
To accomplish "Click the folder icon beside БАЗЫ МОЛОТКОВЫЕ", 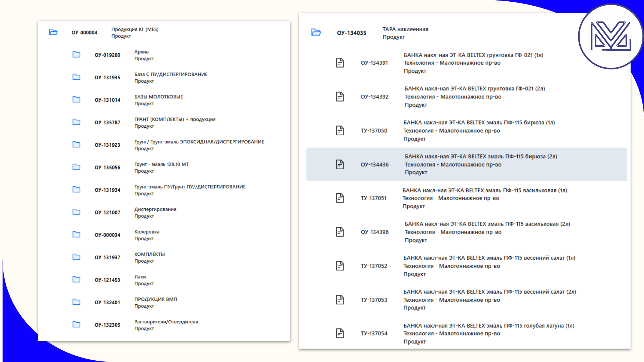I will pyautogui.click(x=76, y=100).
